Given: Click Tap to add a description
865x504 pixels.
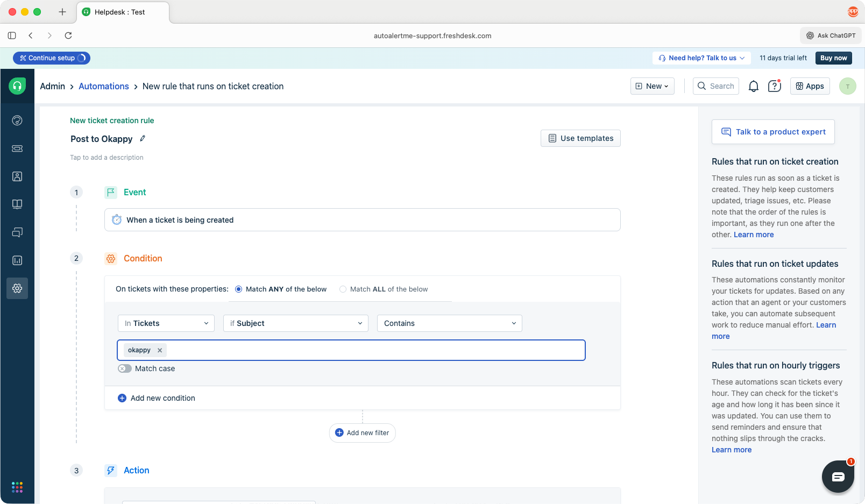Looking at the screenshot, I should [x=107, y=158].
